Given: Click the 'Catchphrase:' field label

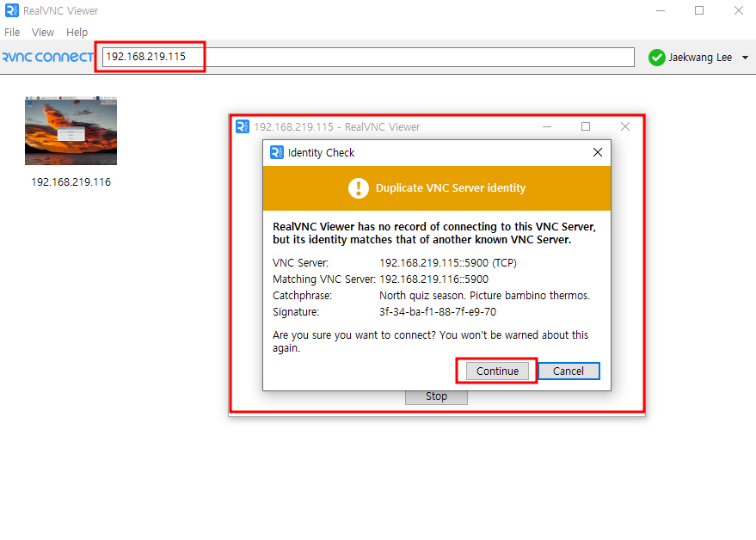Looking at the screenshot, I should (x=302, y=296).
